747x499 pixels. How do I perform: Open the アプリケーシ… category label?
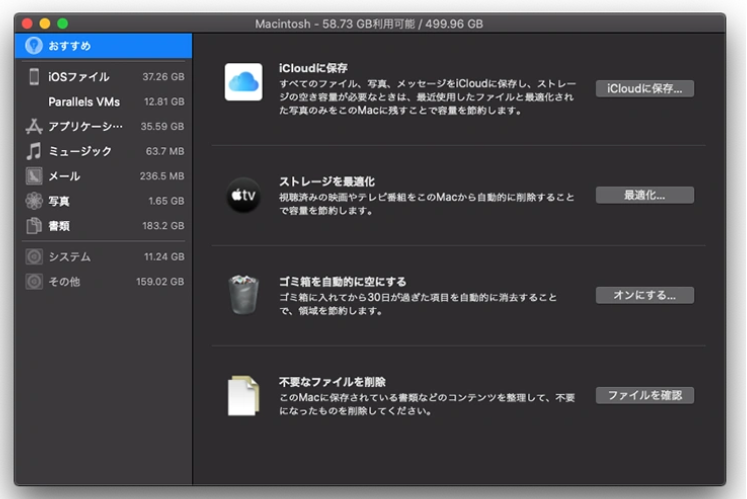coord(85,126)
